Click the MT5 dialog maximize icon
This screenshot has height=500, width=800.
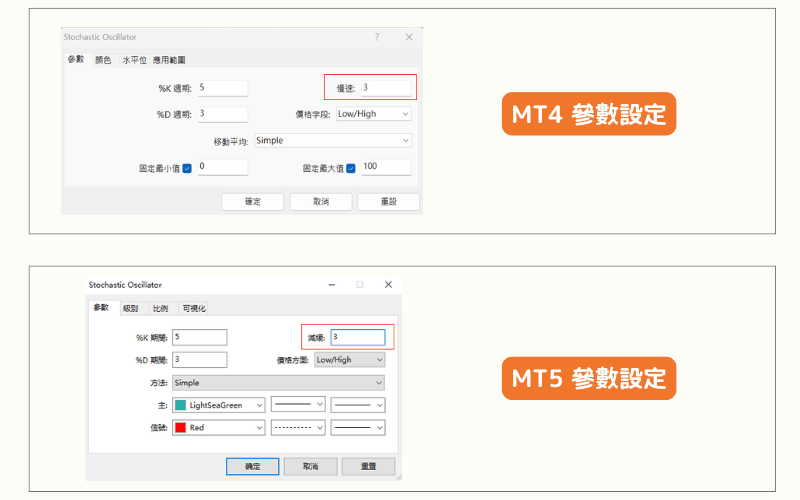pos(360,285)
